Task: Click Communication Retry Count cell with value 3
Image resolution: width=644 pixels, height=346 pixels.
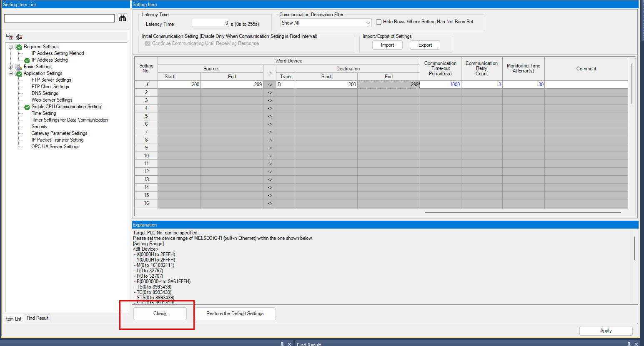Action: 482,85
